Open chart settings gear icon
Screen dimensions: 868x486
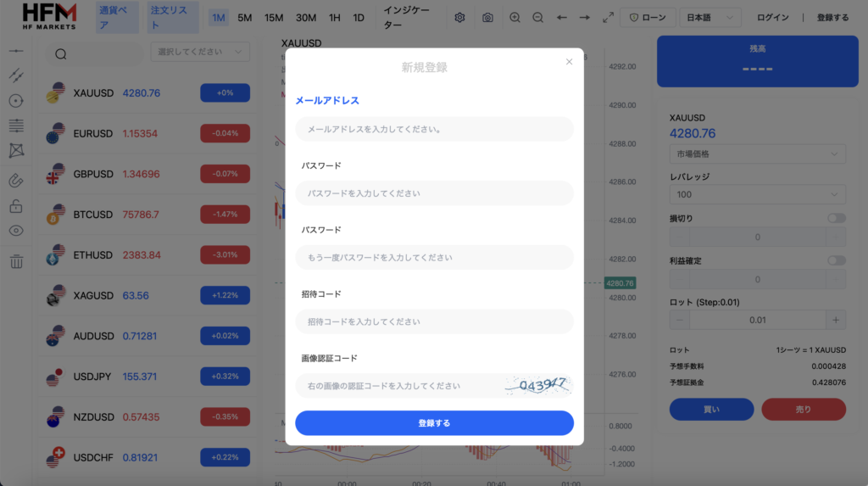coord(459,18)
